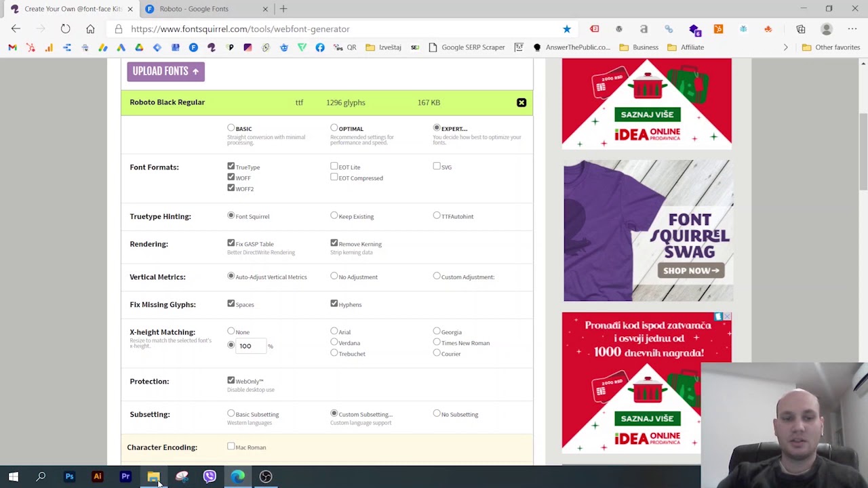Screen dimensions: 868x488
Task: Open the WordPress extension icon
Action: [x=619, y=29]
